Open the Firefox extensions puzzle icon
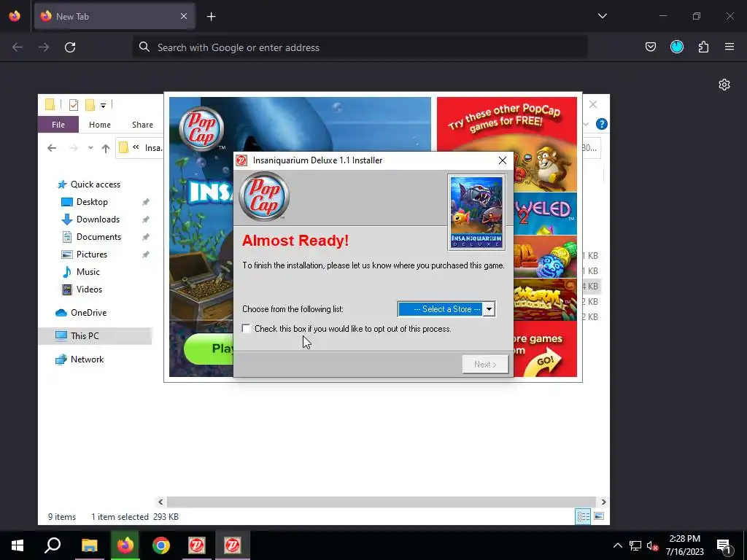Screen dimensions: 747x560 point(703,47)
